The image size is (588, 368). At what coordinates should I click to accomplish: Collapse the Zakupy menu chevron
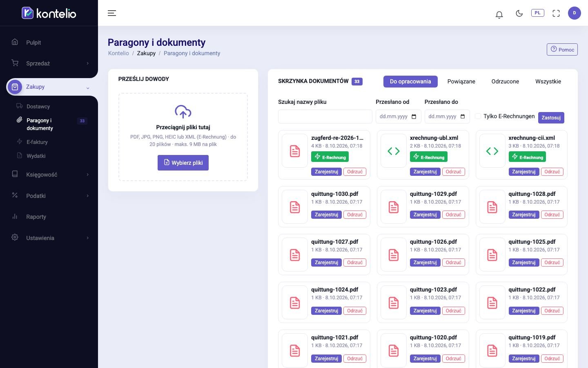click(87, 88)
